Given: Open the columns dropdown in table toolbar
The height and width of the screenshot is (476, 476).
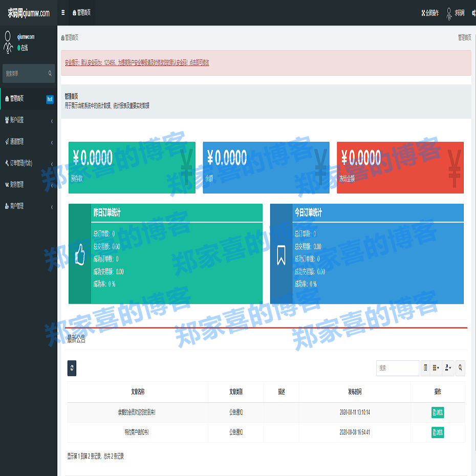Looking at the screenshot, I should tap(436, 367).
